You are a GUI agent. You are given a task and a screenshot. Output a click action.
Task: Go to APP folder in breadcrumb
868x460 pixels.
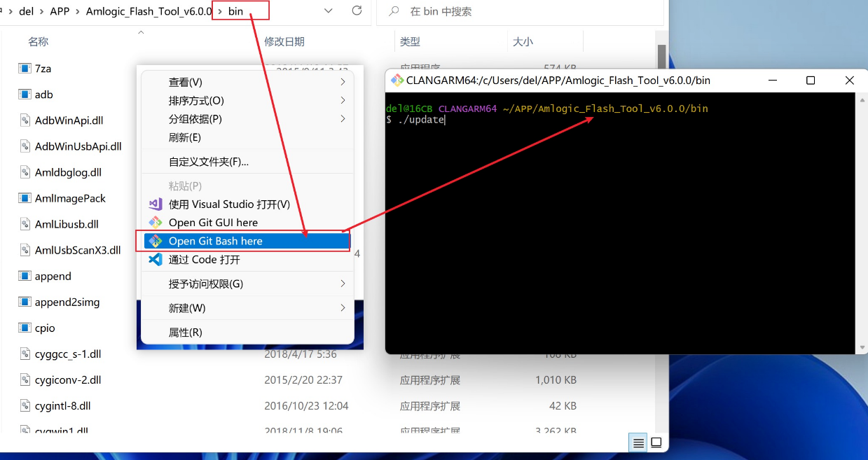tap(60, 11)
